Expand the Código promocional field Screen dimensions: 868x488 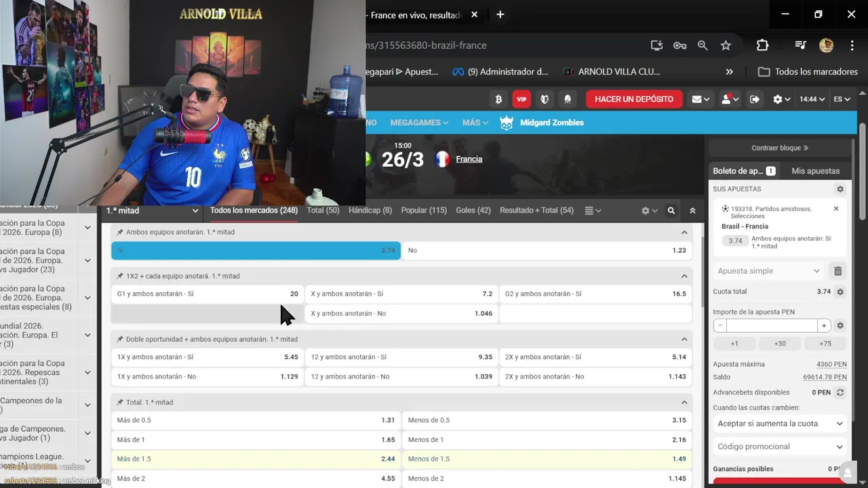[x=780, y=447]
